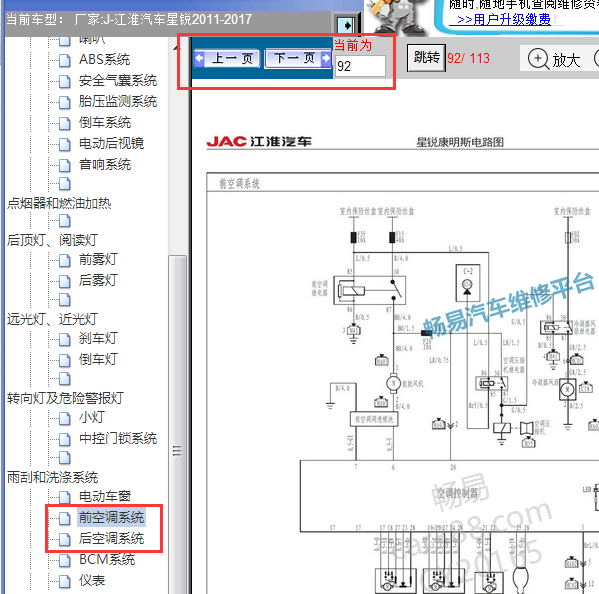The width and height of the screenshot is (599, 594).
Task: Collapse the sidebar with the arrow toggle button
Action: (x=347, y=26)
